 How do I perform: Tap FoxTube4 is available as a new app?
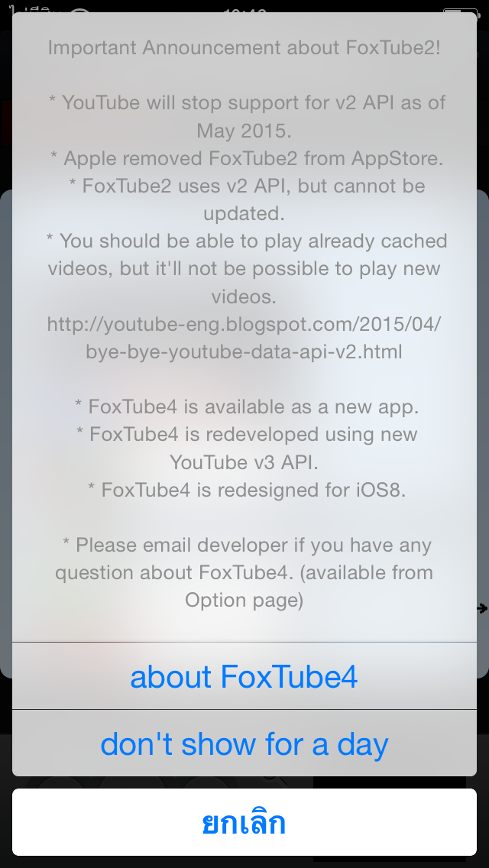click(x=247, y=406)
